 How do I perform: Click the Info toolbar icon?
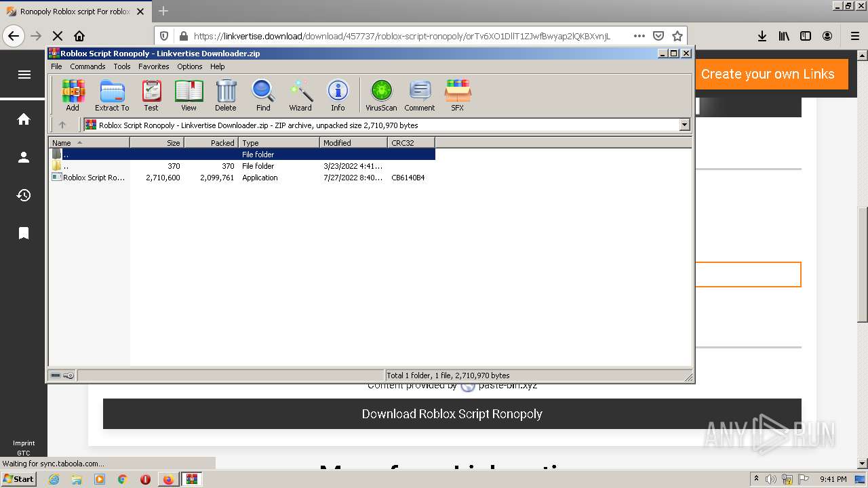[338, 95]
